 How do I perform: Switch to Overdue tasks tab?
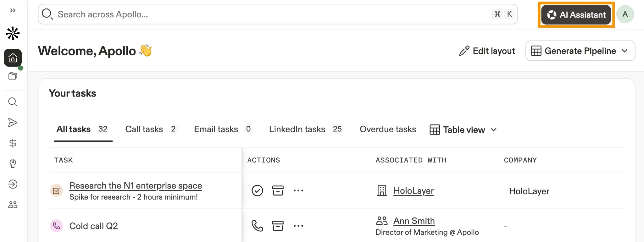click(x=388, y=129)
